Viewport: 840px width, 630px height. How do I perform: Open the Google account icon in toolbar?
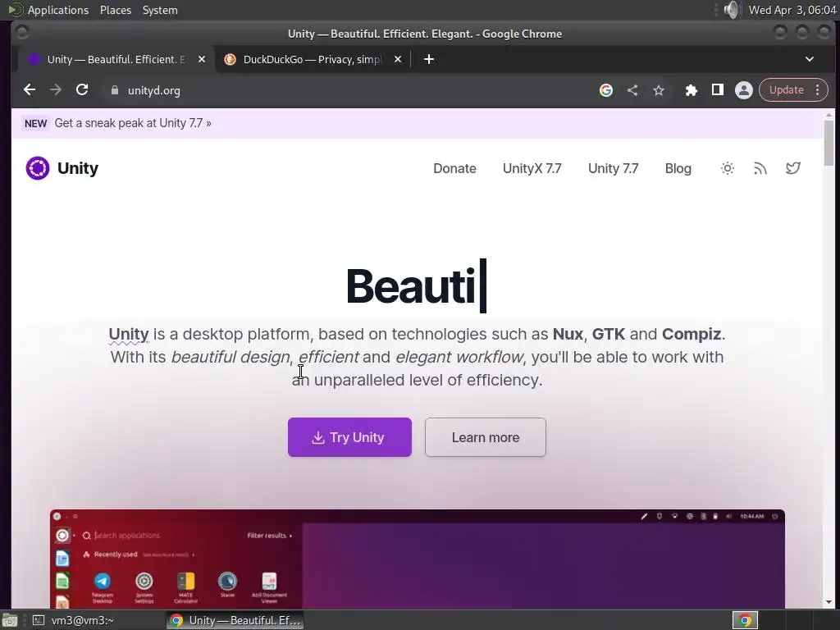tap(606, 90)
